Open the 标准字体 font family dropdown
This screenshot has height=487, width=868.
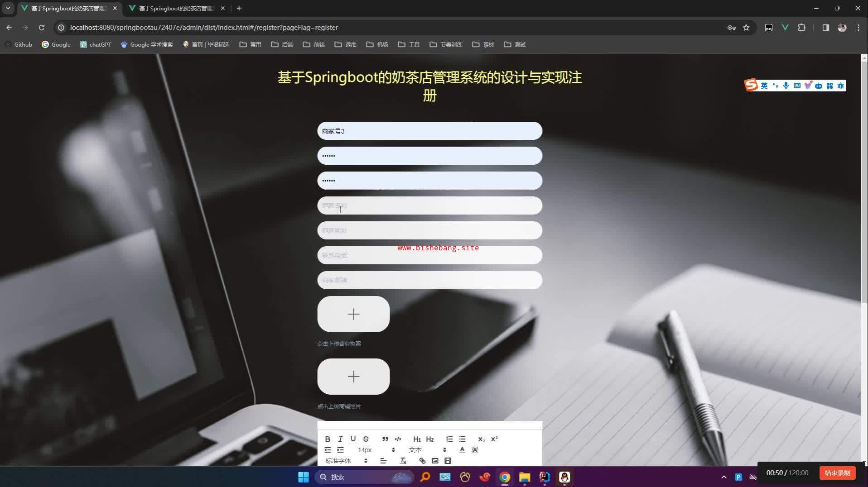[x=346, y=461]
